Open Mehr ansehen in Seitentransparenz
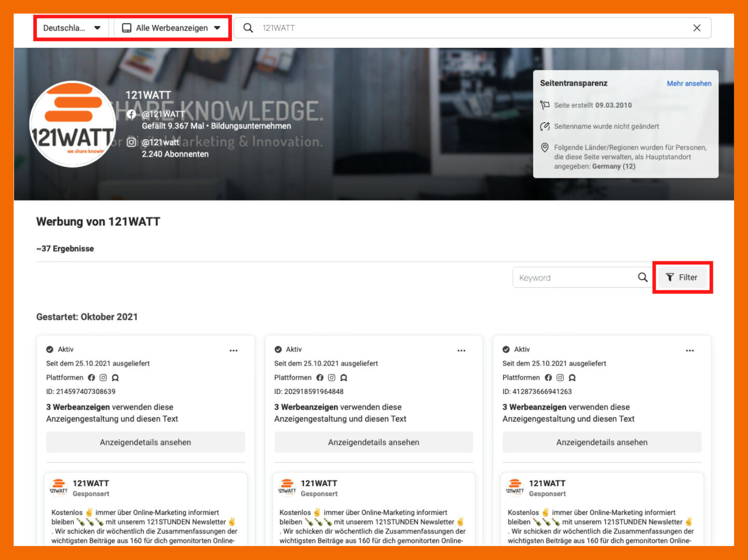Screen dimensions: 748x560 689,83
